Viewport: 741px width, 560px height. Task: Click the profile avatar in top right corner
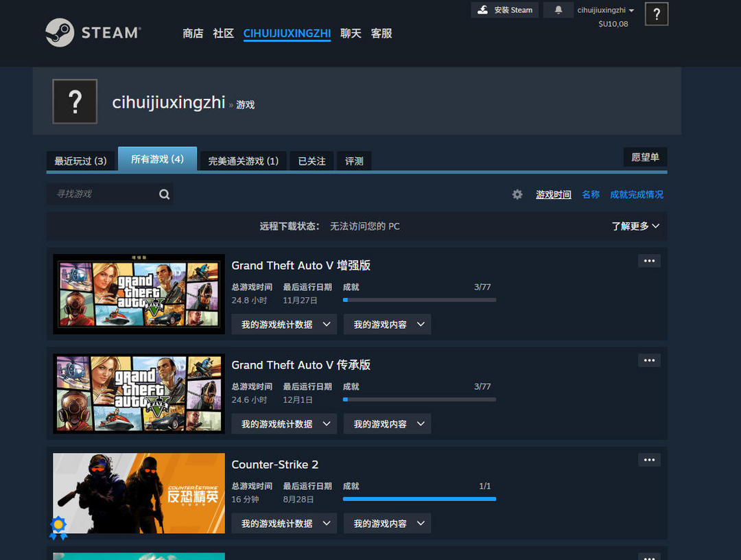657,14
